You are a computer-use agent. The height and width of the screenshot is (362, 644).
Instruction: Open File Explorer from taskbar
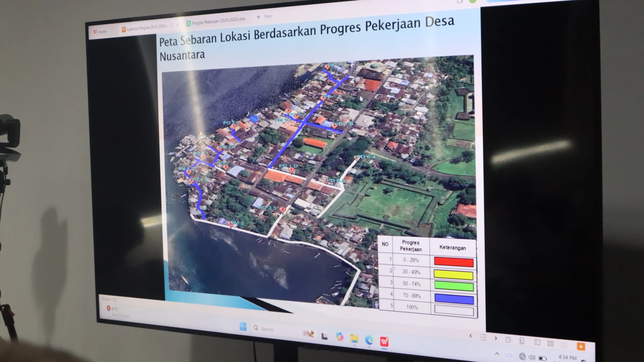click(354, 339)
